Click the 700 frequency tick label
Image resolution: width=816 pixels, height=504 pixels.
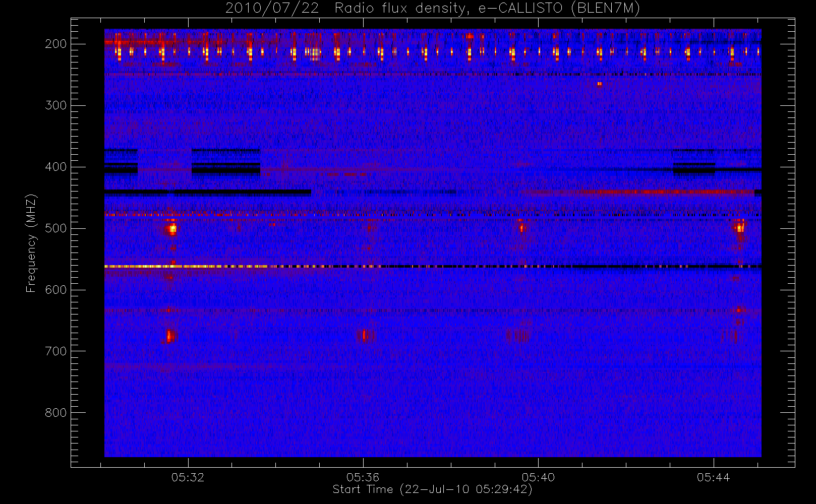pos(55,351)
